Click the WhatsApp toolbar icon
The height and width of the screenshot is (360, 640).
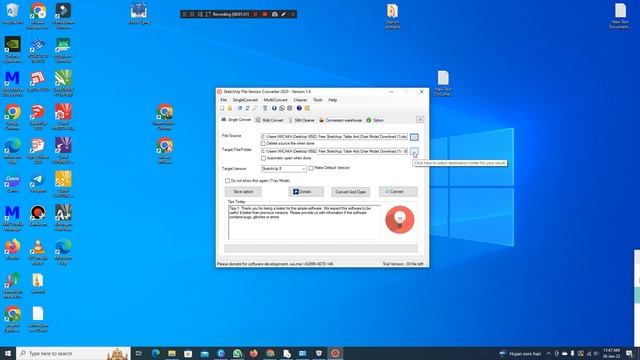click(282, 108)
